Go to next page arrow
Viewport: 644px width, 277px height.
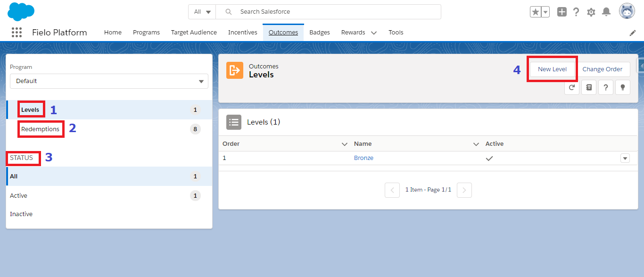click(464, 190)
